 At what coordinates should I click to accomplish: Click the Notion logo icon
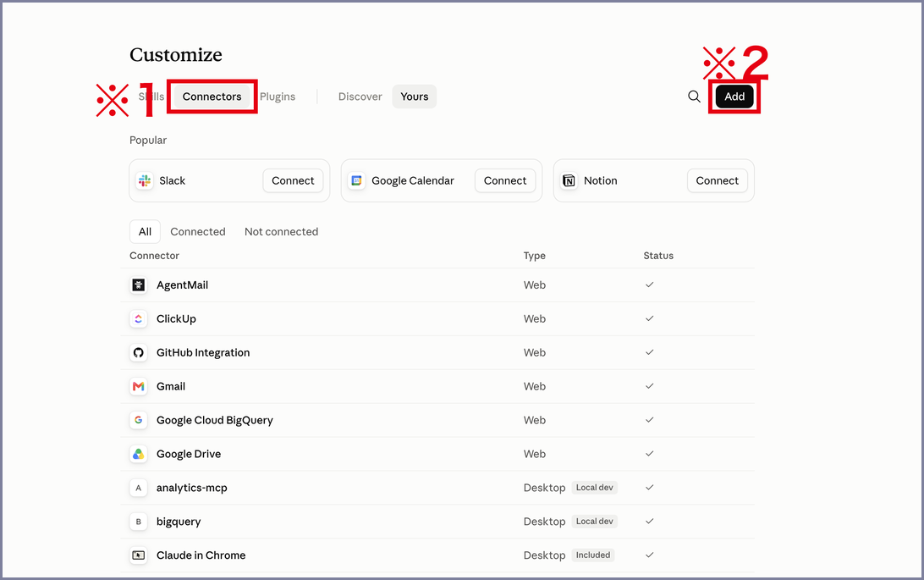pos(569,180)
